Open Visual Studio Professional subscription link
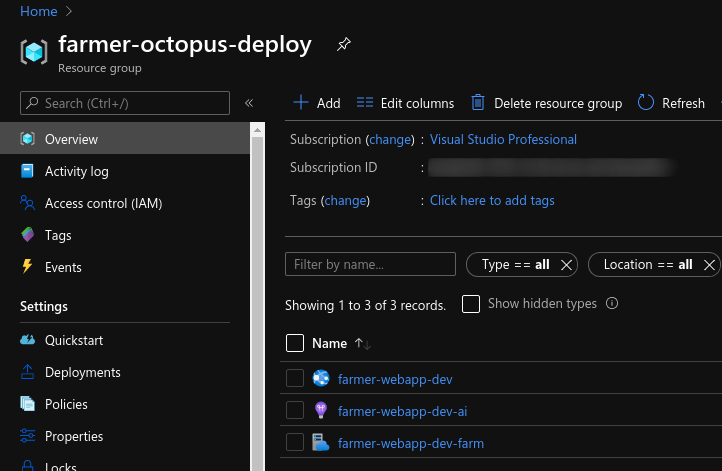The width and height of the screenshot is (722, 471). [x=503, y=140]
